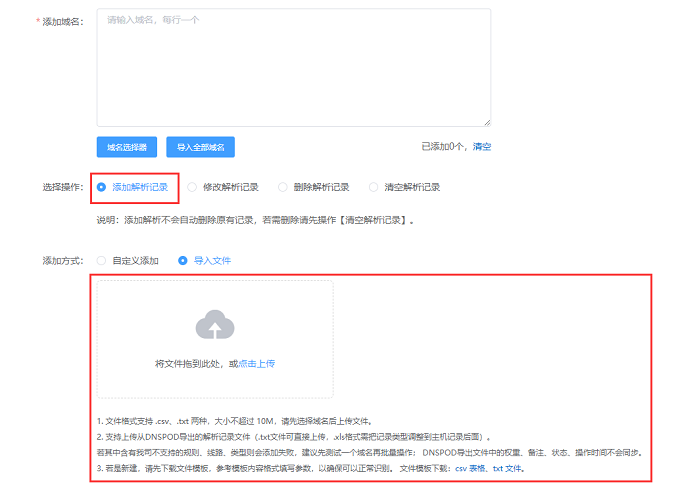Click the cloud upload icon
The width and height of the screenshot is (680, 485).
[x=215, y=324]
